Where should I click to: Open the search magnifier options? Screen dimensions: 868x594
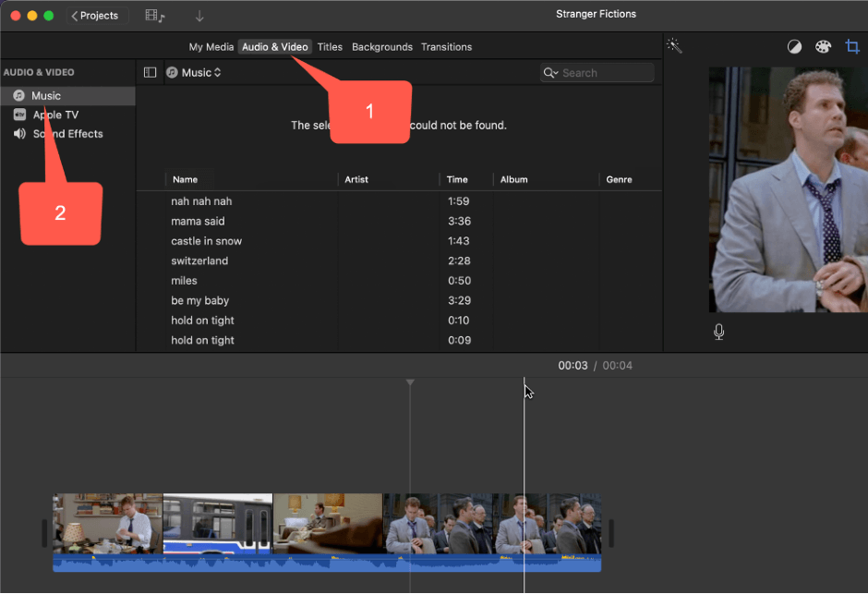coord(550,73)
